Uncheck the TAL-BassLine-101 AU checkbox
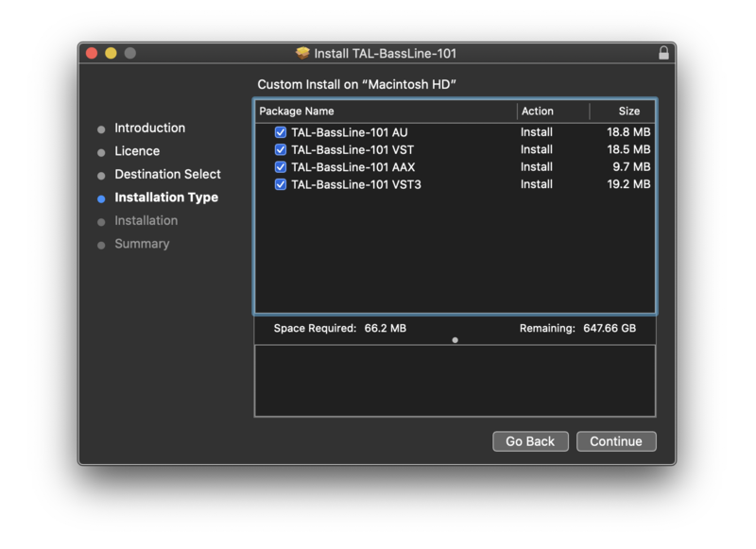 [x=280, y=132]
